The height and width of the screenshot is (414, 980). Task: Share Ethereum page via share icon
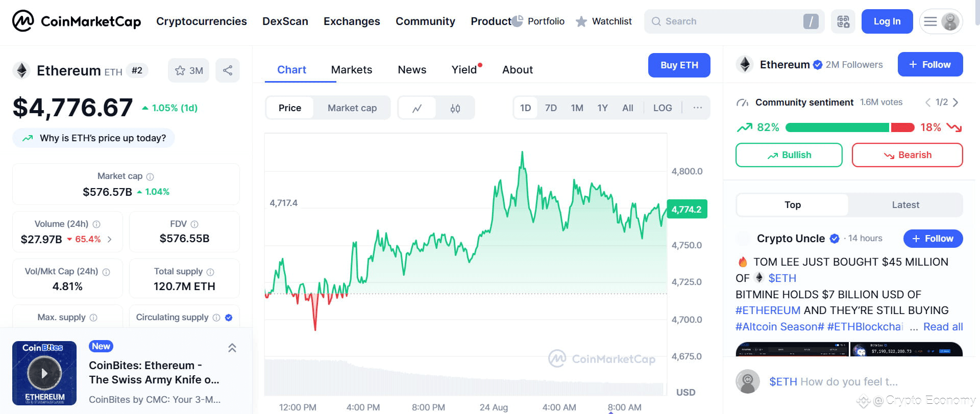point(228,70)
